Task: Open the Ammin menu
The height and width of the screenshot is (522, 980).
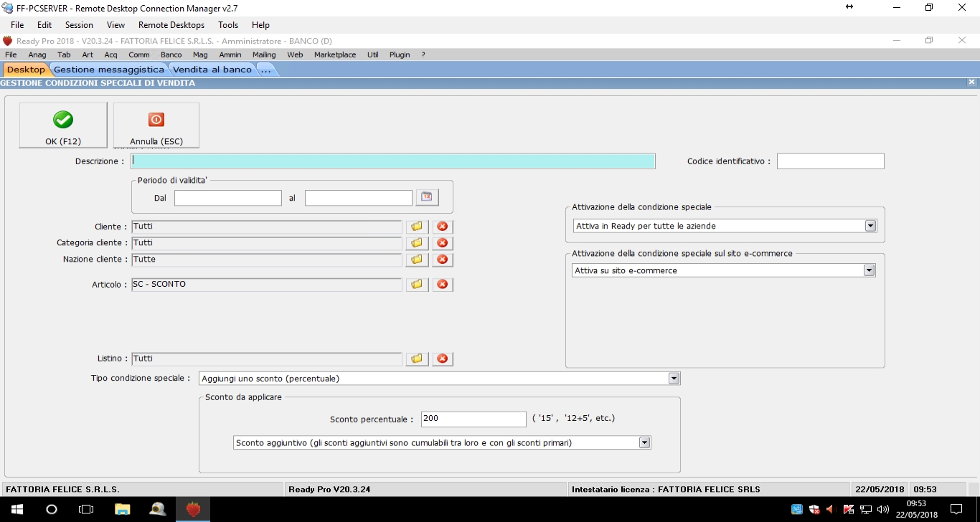Action: click(230, 54)
